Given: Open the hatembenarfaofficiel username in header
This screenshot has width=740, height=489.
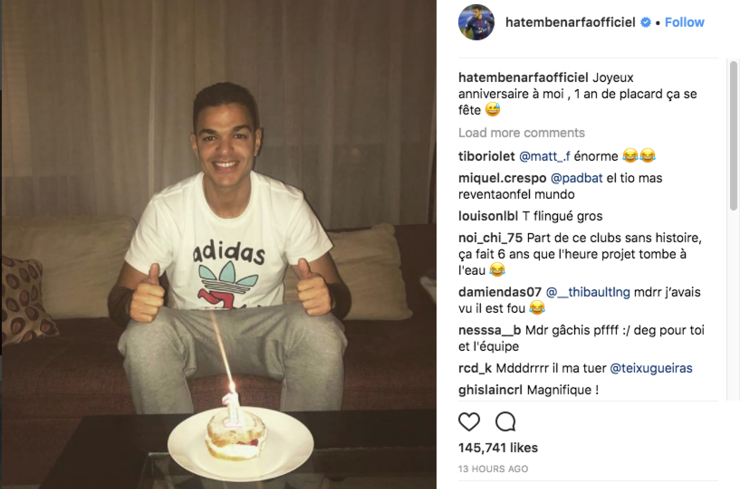Looking at the screenshot, I should click(x=570, y=22).
